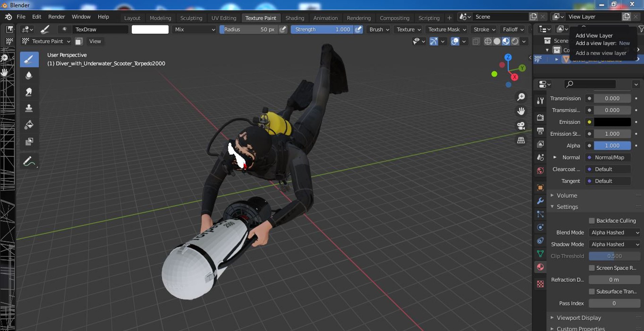
Task: Open the Blend Mode dropdown
Action: (x=615, y=232)
